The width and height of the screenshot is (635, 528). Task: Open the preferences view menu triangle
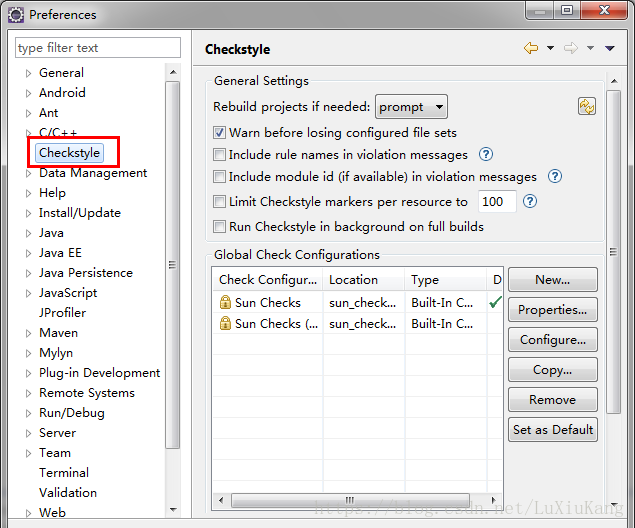(609, 48)
